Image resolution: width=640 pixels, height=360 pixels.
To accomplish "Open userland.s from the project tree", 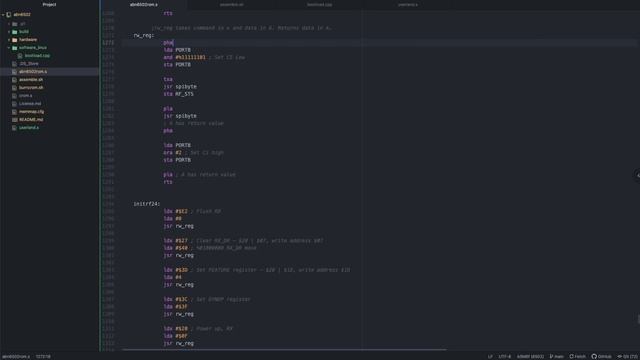I will [29, 128].
